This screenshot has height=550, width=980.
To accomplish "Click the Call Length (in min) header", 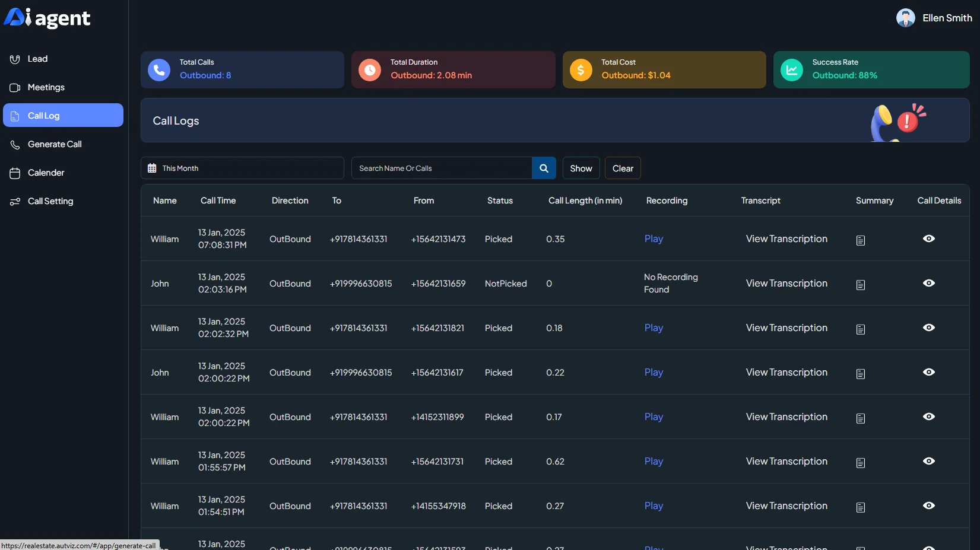I will coord(585,201).
